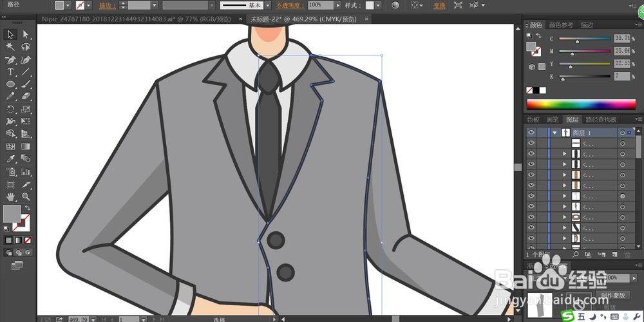Open the stroke weight dropdown
Viewport: 644px width, 322px height.
coord(155,5)
